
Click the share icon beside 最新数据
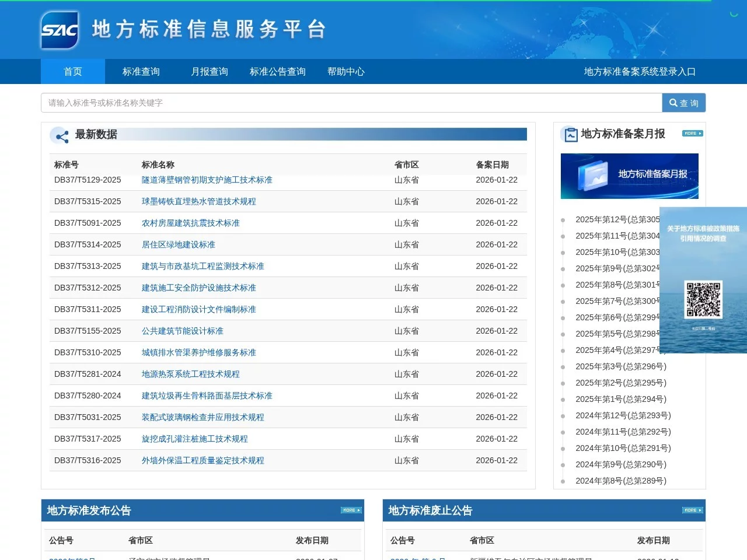61,135
